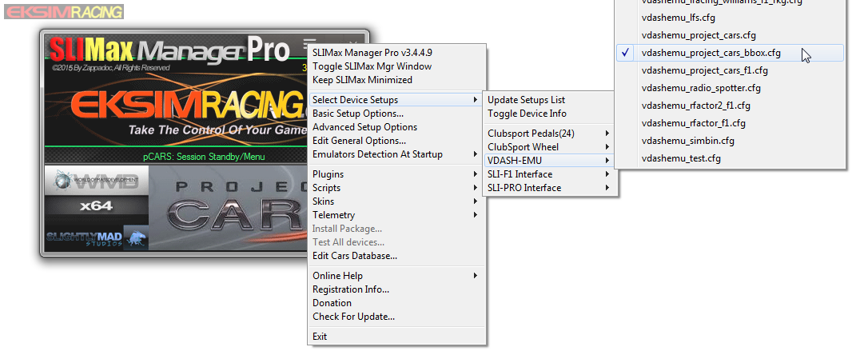Click the greyed Install Package... entry
Screen dimensions: 868x351
tap(397, 229)
